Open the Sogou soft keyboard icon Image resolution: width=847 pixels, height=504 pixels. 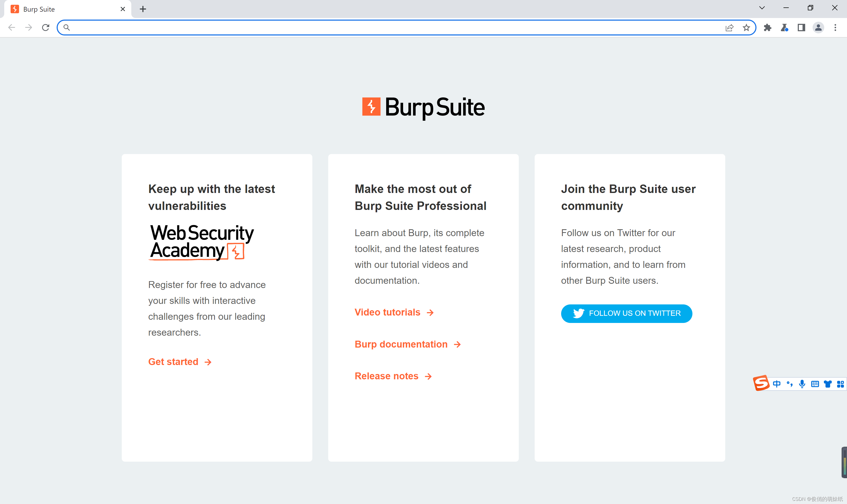(x=815, y=384)
